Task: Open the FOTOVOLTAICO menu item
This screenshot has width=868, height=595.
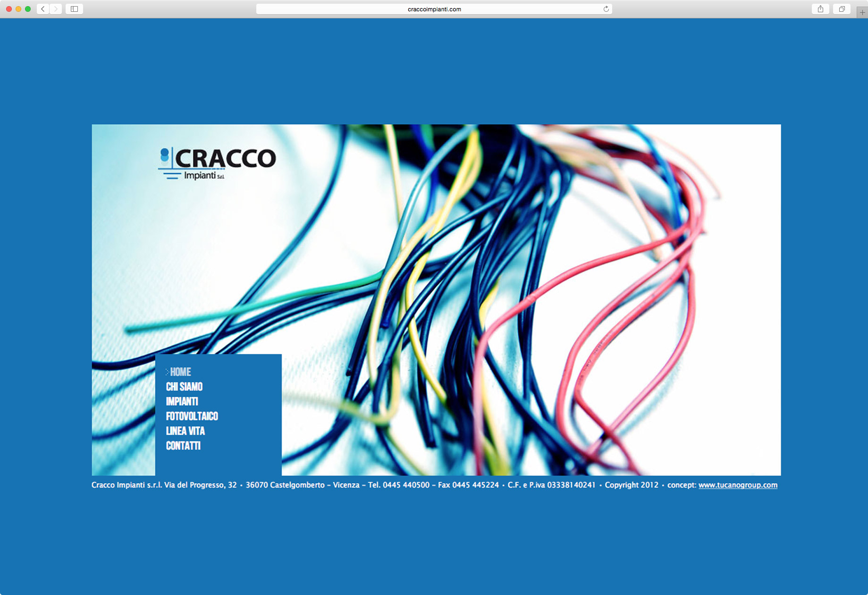Action: (x=192, y=416)
